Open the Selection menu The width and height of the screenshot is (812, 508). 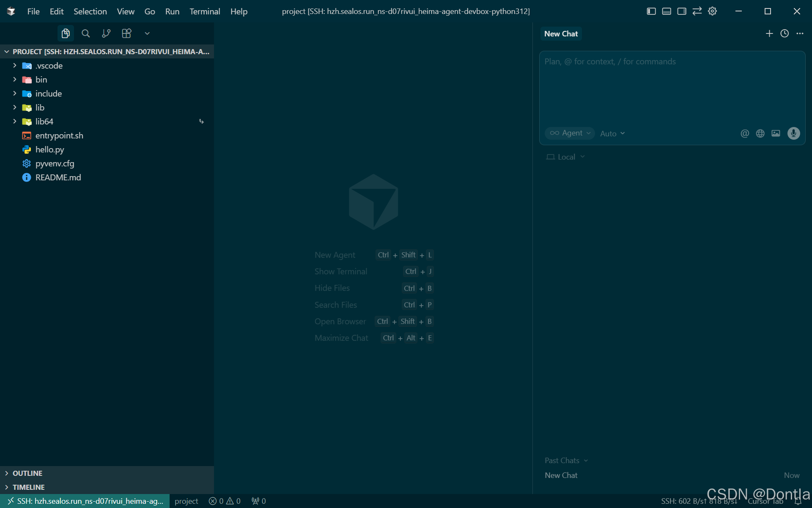tap(90, 11)
